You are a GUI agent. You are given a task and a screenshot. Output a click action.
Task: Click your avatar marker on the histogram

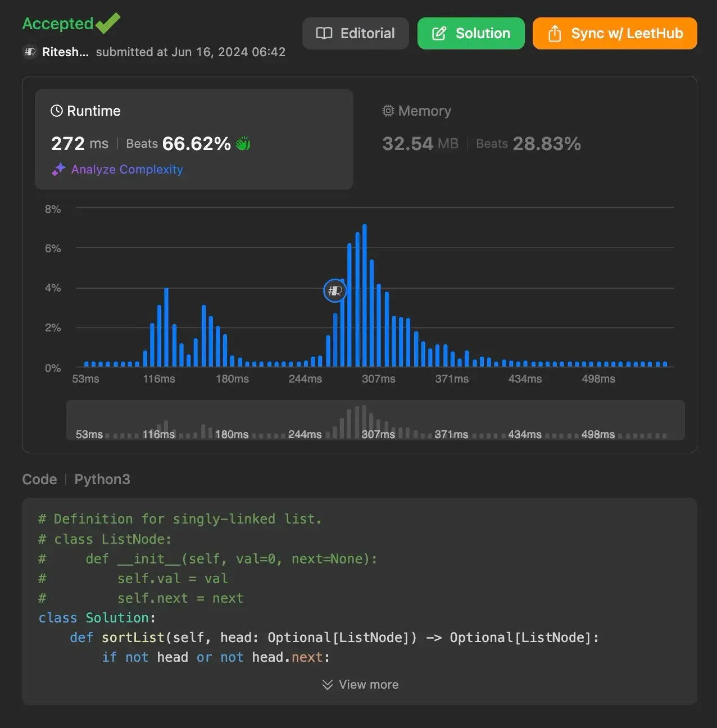(335, 290)
